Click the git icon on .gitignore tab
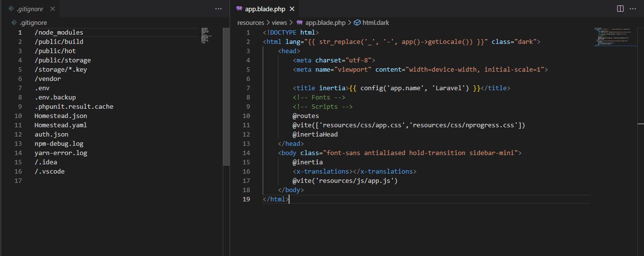The width and height of the screenshot is (644, 256). coord(11,9)
